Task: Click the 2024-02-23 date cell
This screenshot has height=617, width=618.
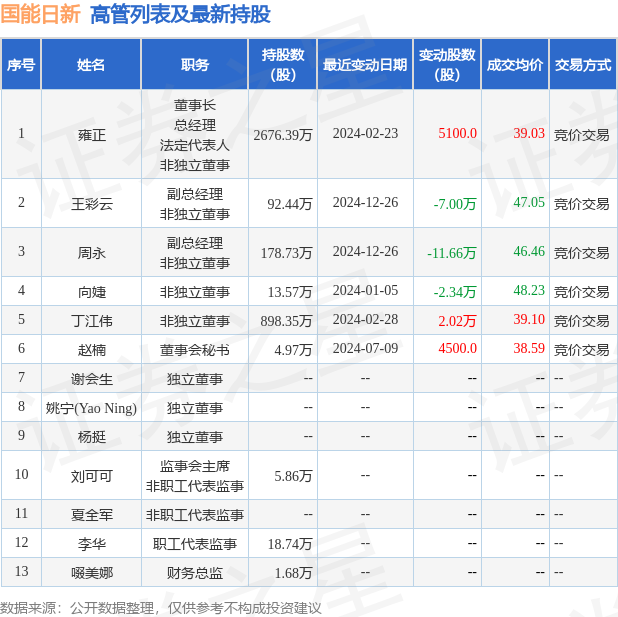Action: [x=365, y=133]
